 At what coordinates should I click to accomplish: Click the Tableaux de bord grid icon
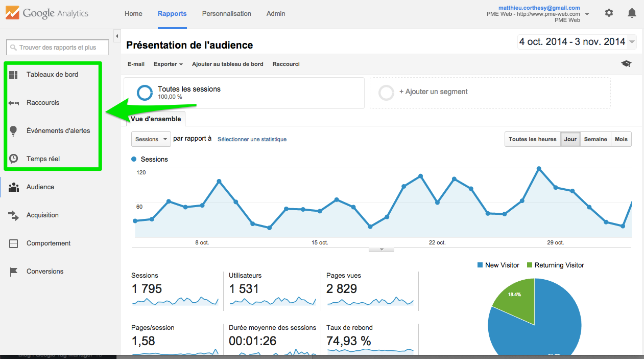click(14, 75)
